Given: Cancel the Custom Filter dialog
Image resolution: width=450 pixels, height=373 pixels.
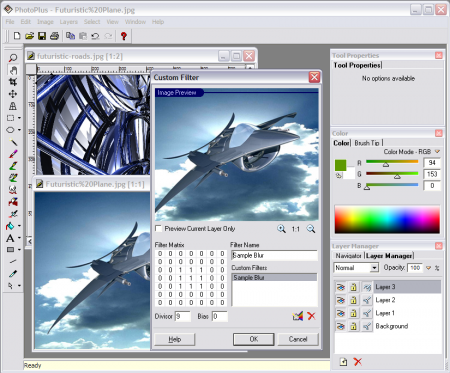Looking at the screenshot, I should (x=298, y=339).
